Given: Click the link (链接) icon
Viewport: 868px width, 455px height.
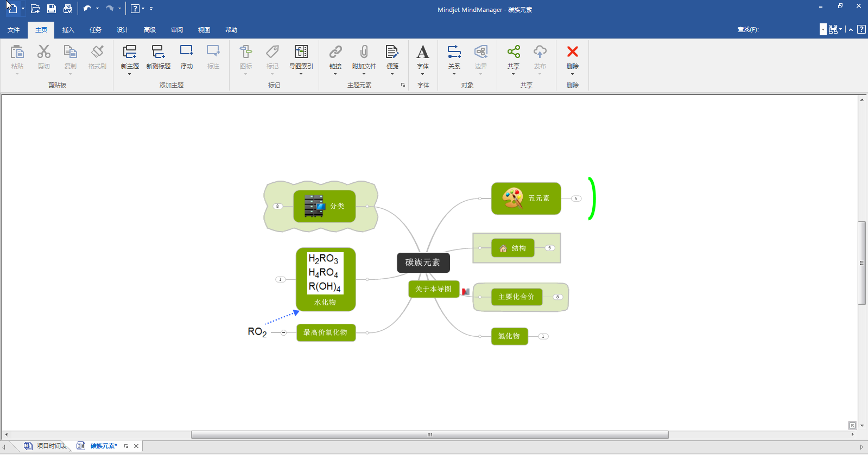Looking at the screenshot, I should click(x=335, y=52).
